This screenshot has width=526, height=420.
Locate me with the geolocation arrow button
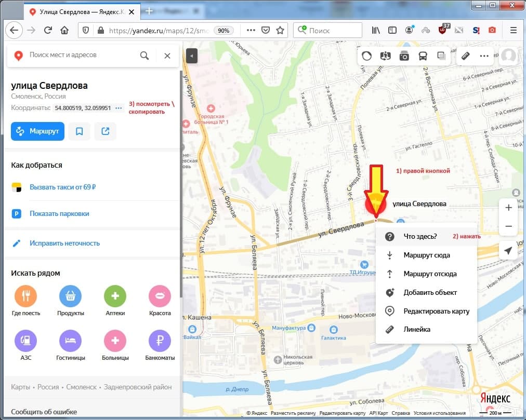pos(508,250)
